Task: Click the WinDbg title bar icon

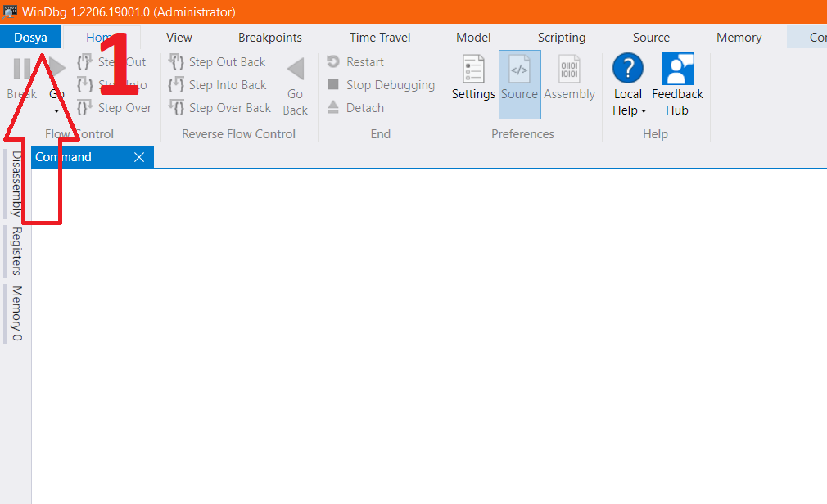Action: [x=10, y=11]
